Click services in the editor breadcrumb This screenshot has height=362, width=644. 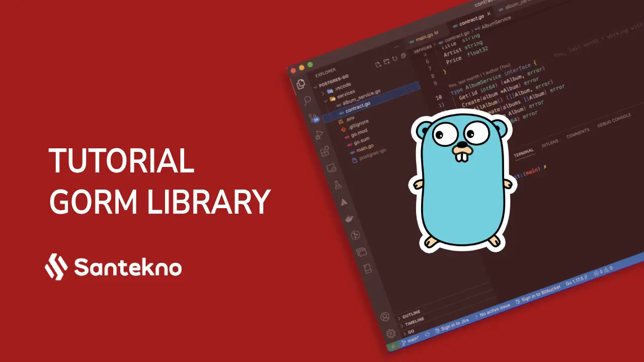coord(423,49)
